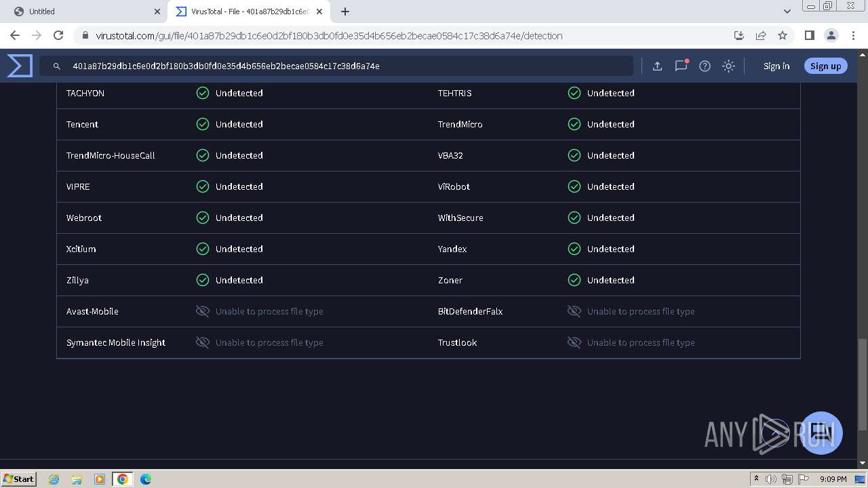Click Trustlook crossed-eye icon

tap(574, 342)
